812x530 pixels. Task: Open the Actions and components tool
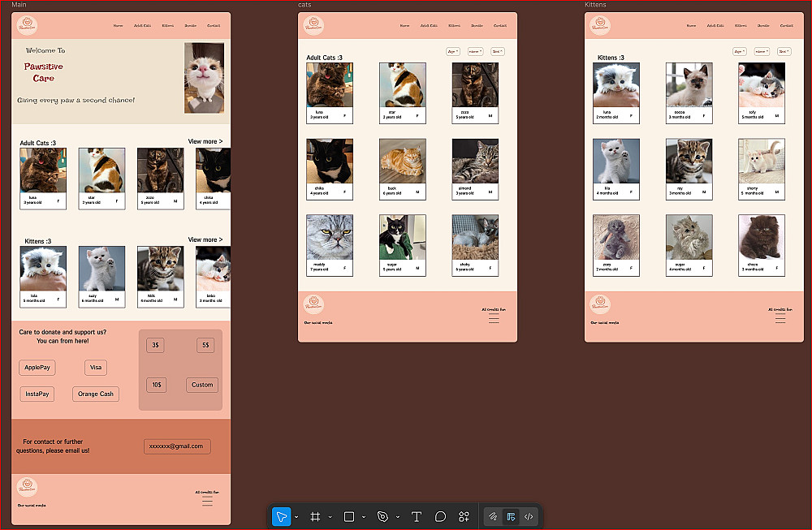(464, 516)
